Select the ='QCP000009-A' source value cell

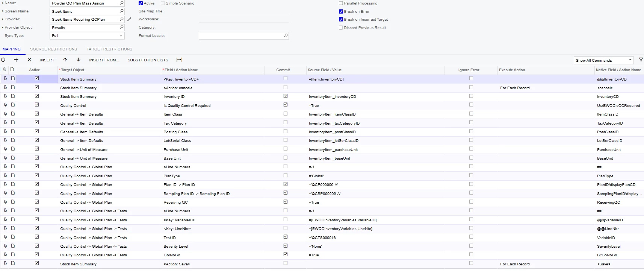pyautogui.click(x=375, y=184)
